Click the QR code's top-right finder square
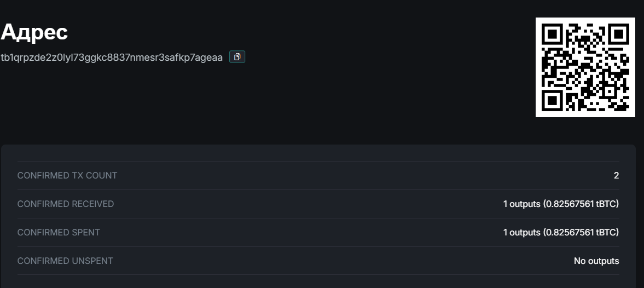This screenshot has width=644, height=288. (619, 34)
